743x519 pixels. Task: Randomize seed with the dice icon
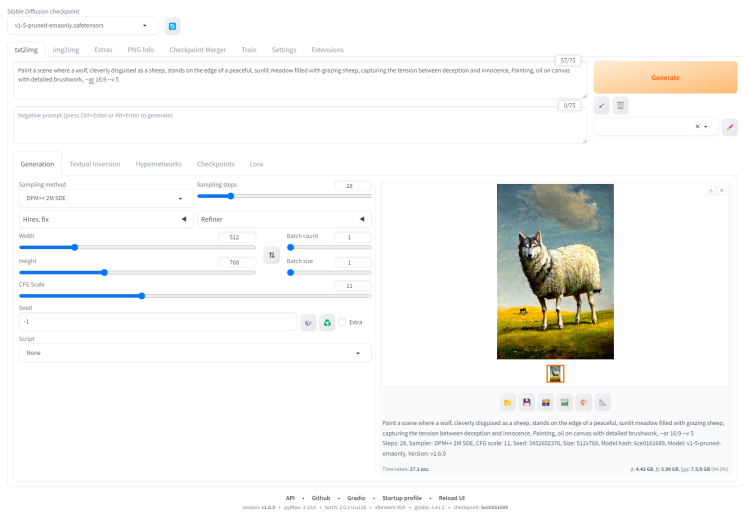tap(308, 322)
